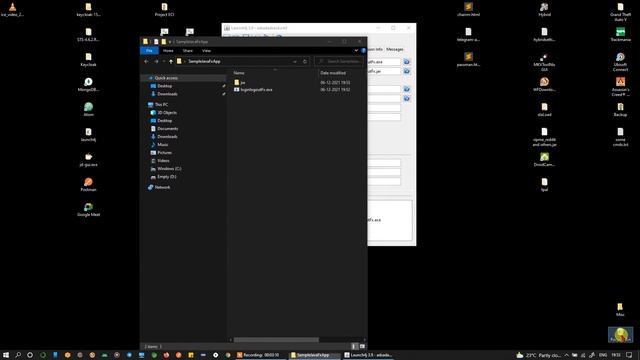Go forward with Explorer forward arrow
The image size is (640, 360).
(156, 61)
